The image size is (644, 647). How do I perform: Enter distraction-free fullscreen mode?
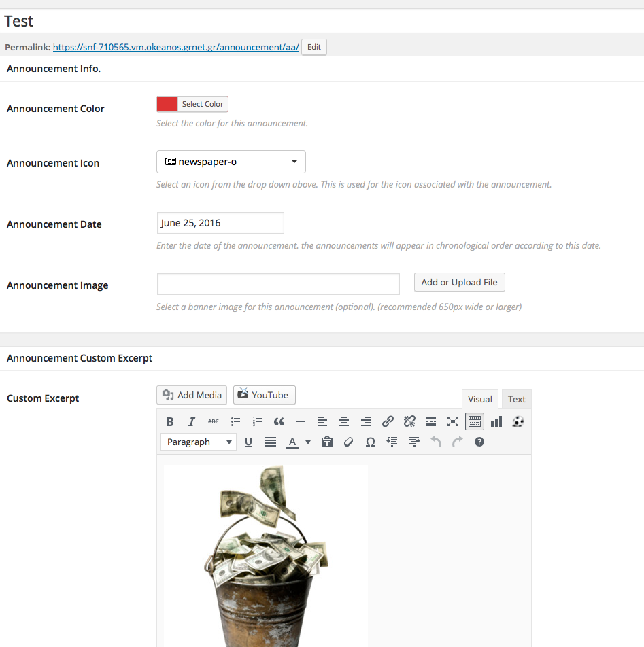[453, 421]
